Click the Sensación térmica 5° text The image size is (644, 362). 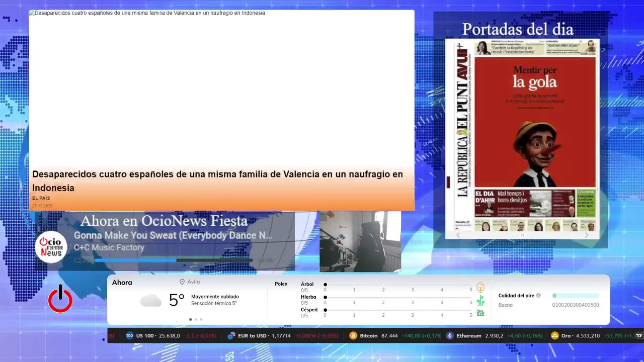[214, 304]
